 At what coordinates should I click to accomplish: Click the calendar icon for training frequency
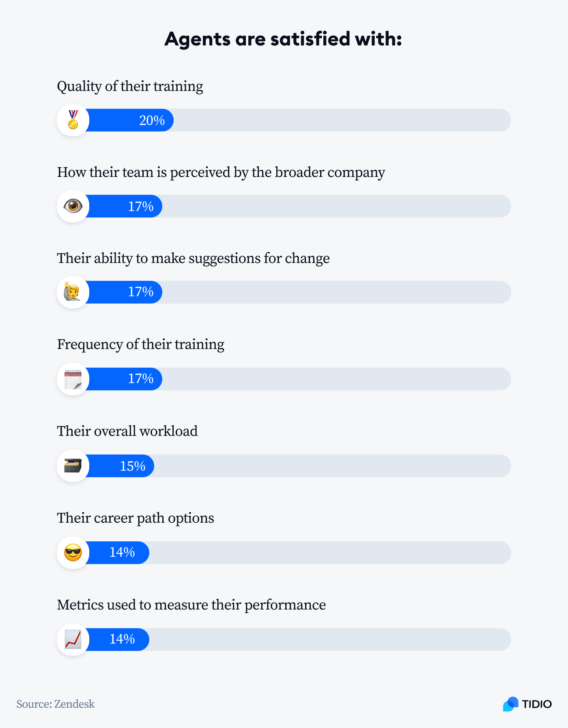click(x=73, y=379)
